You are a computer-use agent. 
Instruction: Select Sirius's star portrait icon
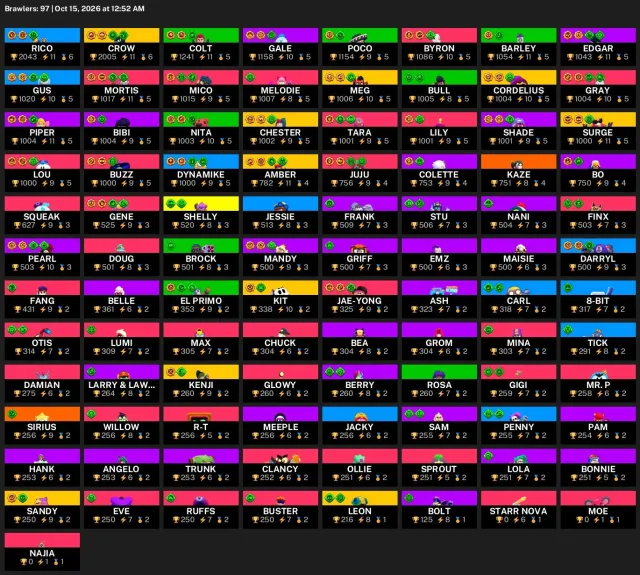pyautogui.click(x=42, y=417)
